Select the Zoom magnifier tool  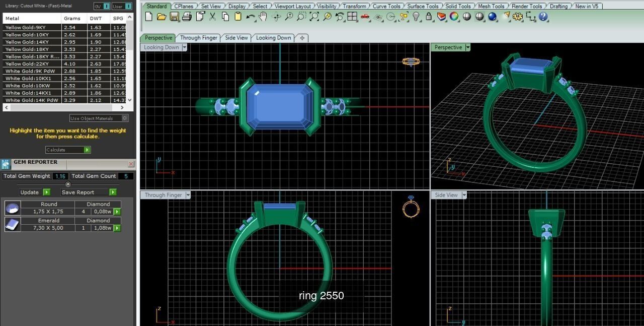click(x=289, y=16)
